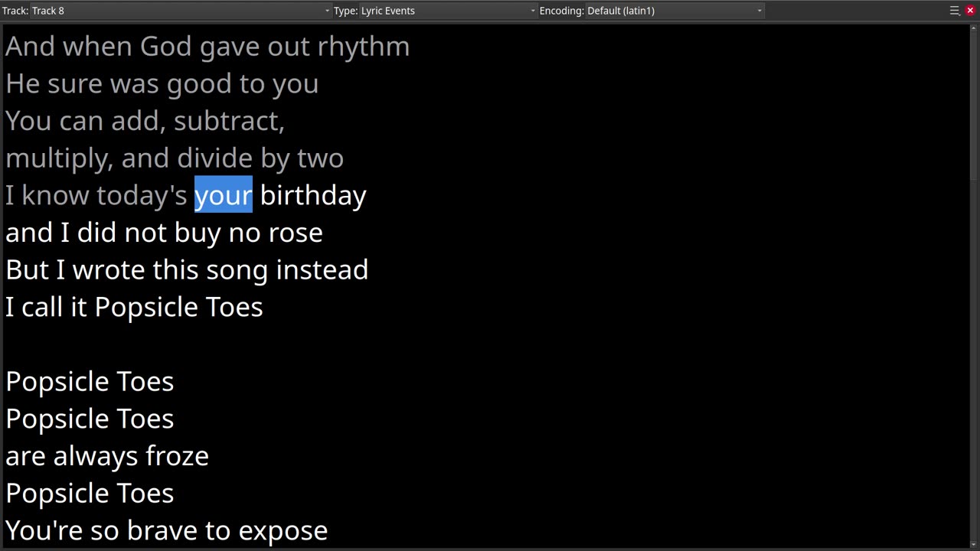980x551 pixels.
Task: Click the word "rose" in the lyrics
Action: [x=295, y=233]
